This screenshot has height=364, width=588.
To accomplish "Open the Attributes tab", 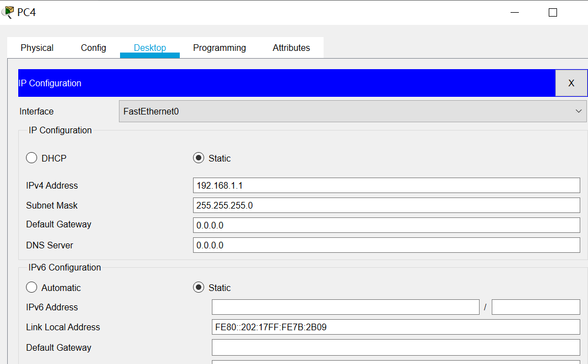I will point(291,48).
